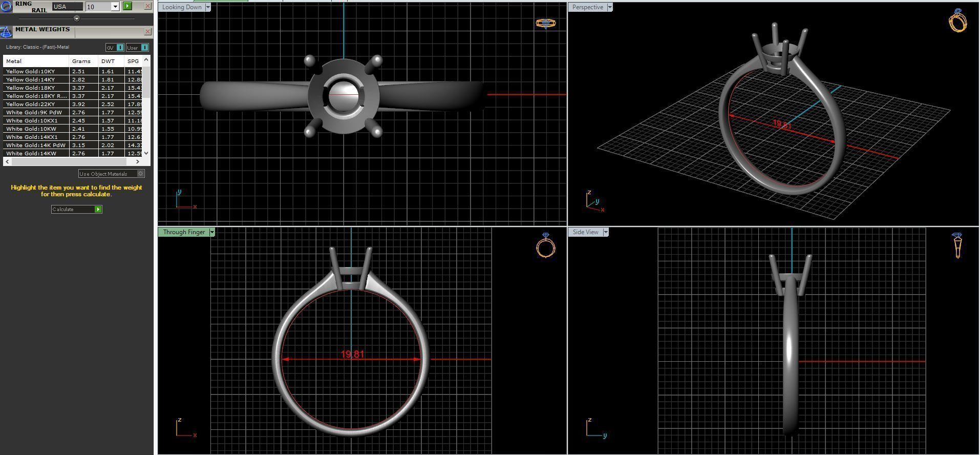Screen dimensions: 980x455
Task: Click ring shank in Side View viewport
Action: [x=791, y=356]
